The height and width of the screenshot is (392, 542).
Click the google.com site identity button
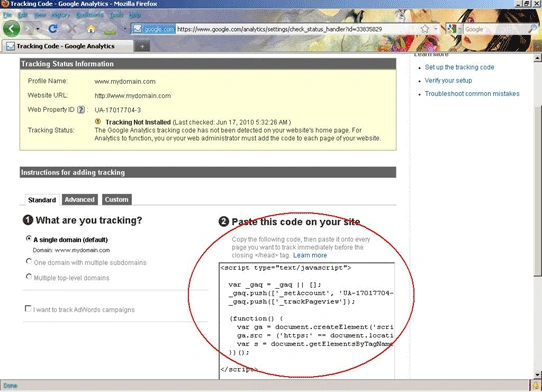[x=154, y=29]
